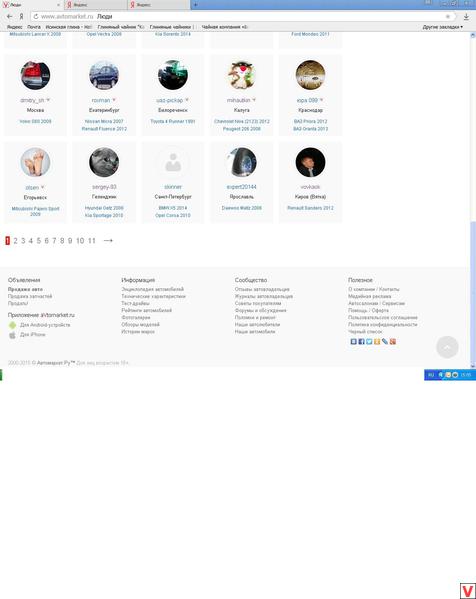Viewport: 476px width, 599px height.
Task: Click the reload icon in address bar
Action: [x=36, y=16]
